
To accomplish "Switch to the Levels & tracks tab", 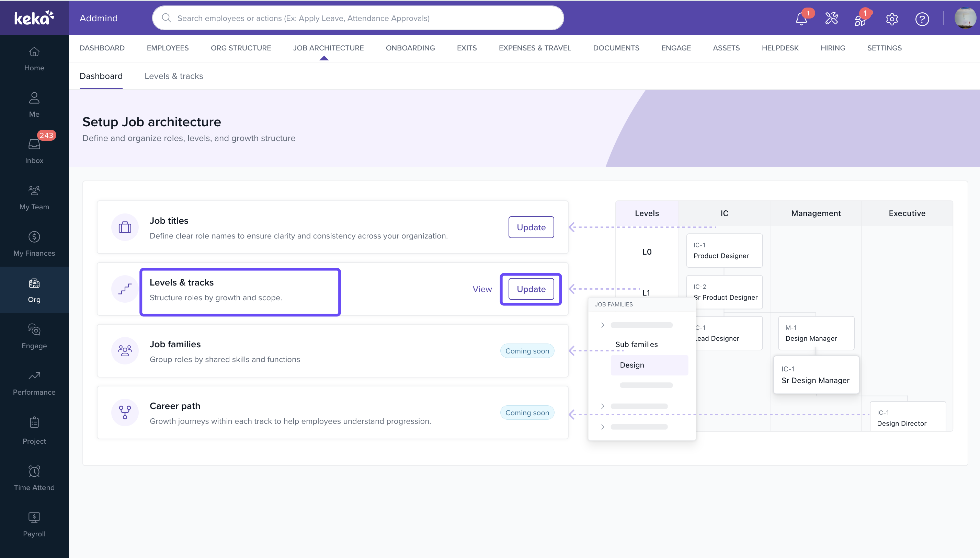I will click(174, 76).
